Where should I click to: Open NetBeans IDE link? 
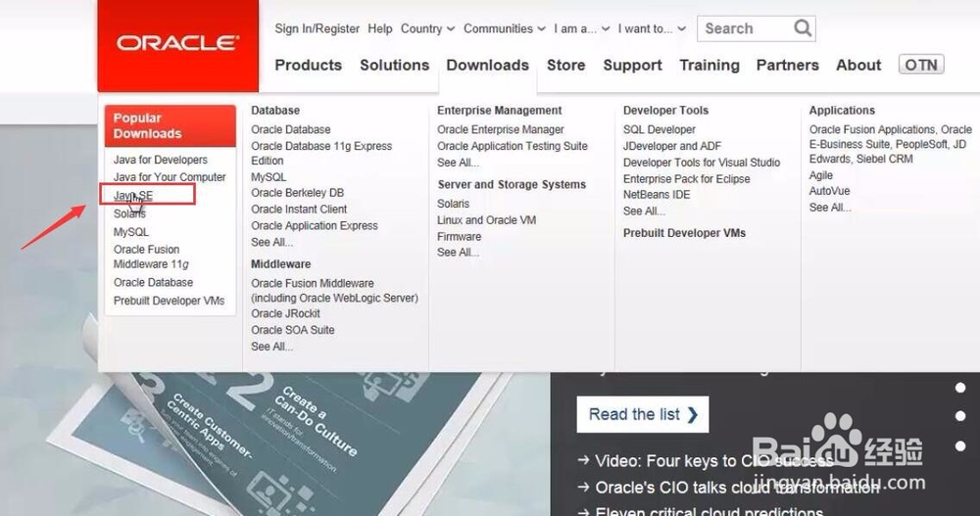tap(657, 195)
